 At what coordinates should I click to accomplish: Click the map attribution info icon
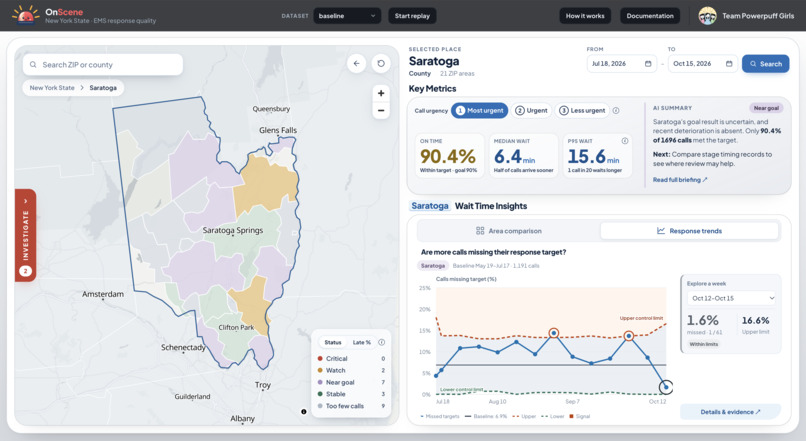[x=304, y=412]
